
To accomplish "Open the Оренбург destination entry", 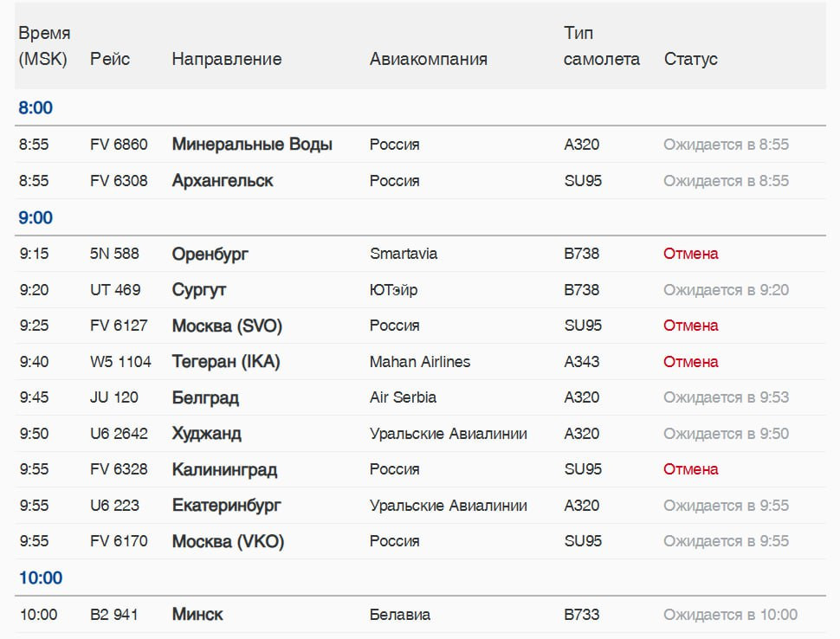I will (x=210, y=254).
